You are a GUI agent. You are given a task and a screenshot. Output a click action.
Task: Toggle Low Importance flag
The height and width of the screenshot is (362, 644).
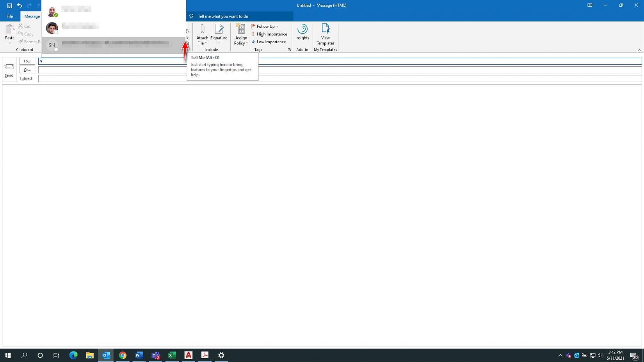pyautogui.click(x=269, y=42)
